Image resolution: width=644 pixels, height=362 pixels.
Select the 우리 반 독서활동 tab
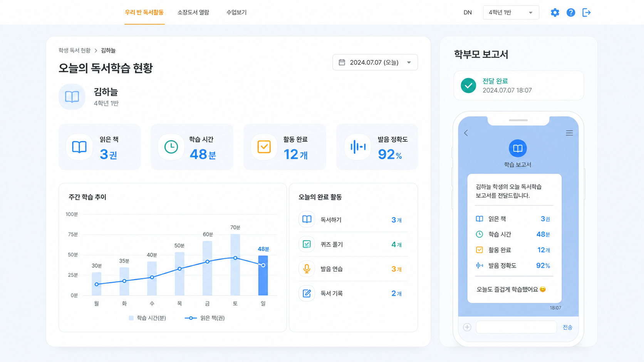coord(144,12)
